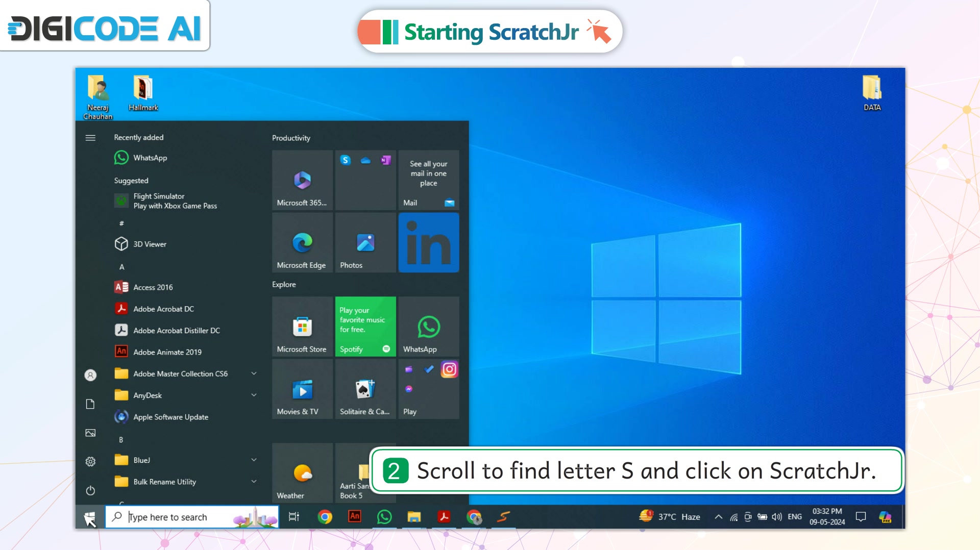Expand the AnyDesk folder
The image size is (980, 550).
(254, 395)
